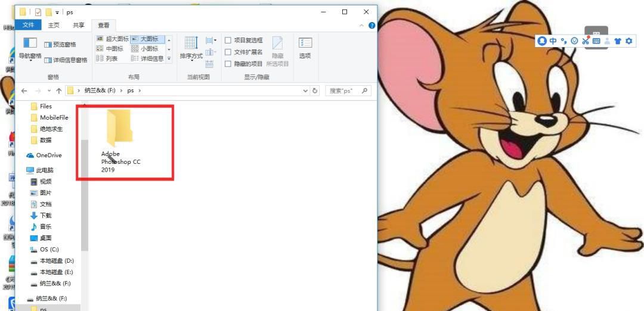Choose the 列表 layout
The width and height of the screenshot is (644, 311).
click(107, 58)
